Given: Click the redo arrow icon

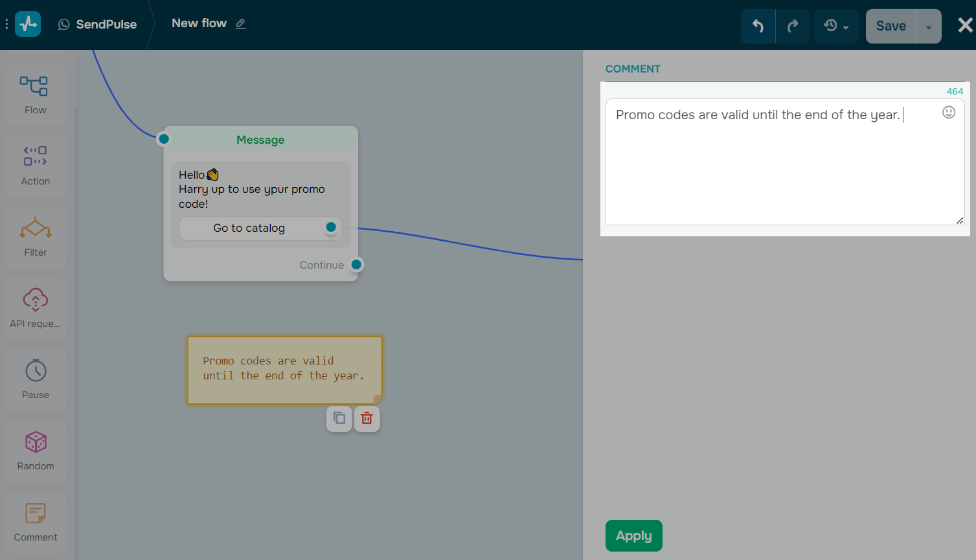Looking at the screenshot, I should click(x=793, y=25).
